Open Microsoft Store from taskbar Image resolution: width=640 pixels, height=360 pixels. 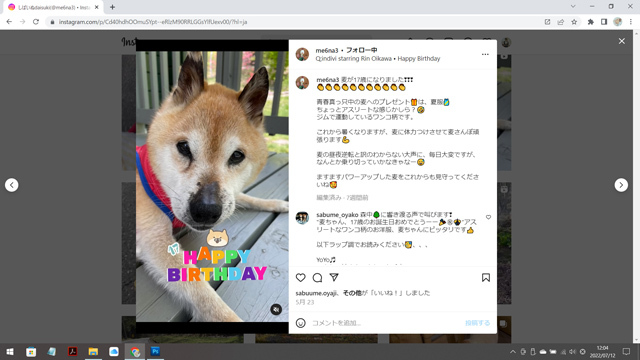[x=31, y=351]
